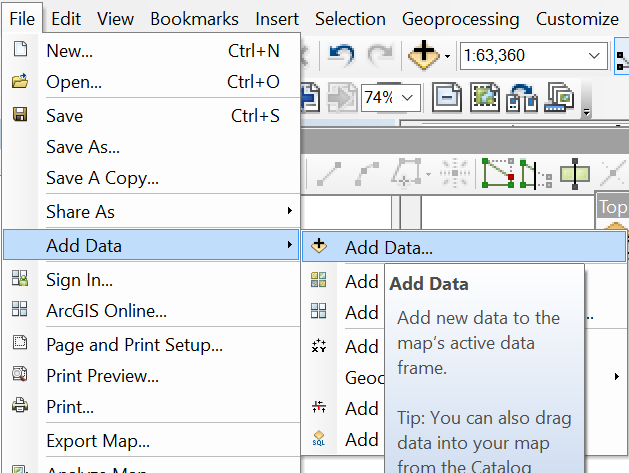Click the Add Data toolbar button

pyautogui.click(x=424, y=55)
